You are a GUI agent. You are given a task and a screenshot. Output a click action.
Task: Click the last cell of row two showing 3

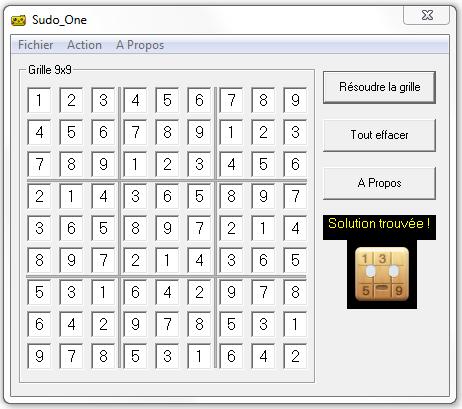tap(295, 132)
